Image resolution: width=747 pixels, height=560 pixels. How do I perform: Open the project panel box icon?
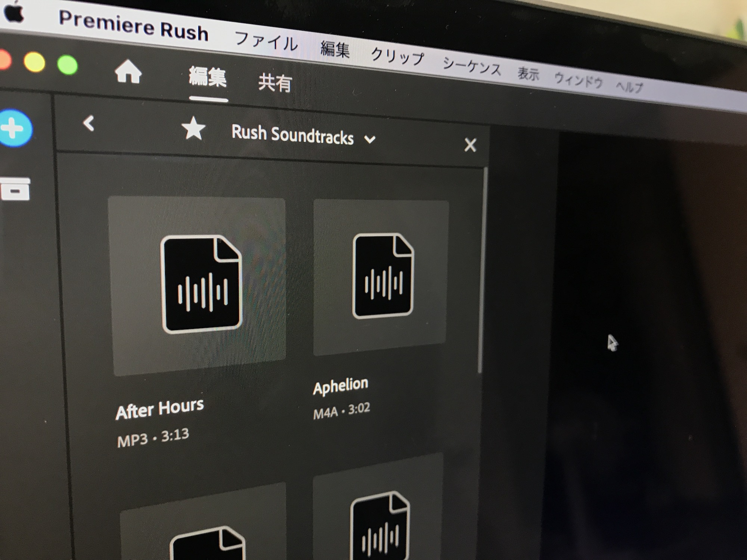click(x=15, y=189)
